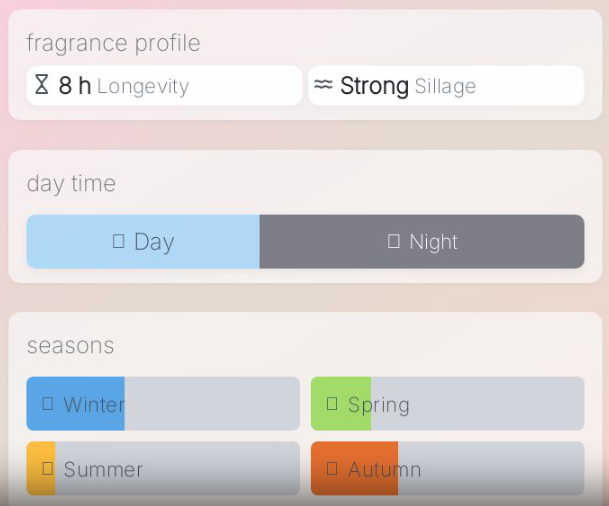609x506 pixels.
Task: Click the 'fragrance profile' heading
Action: point(113,43)
